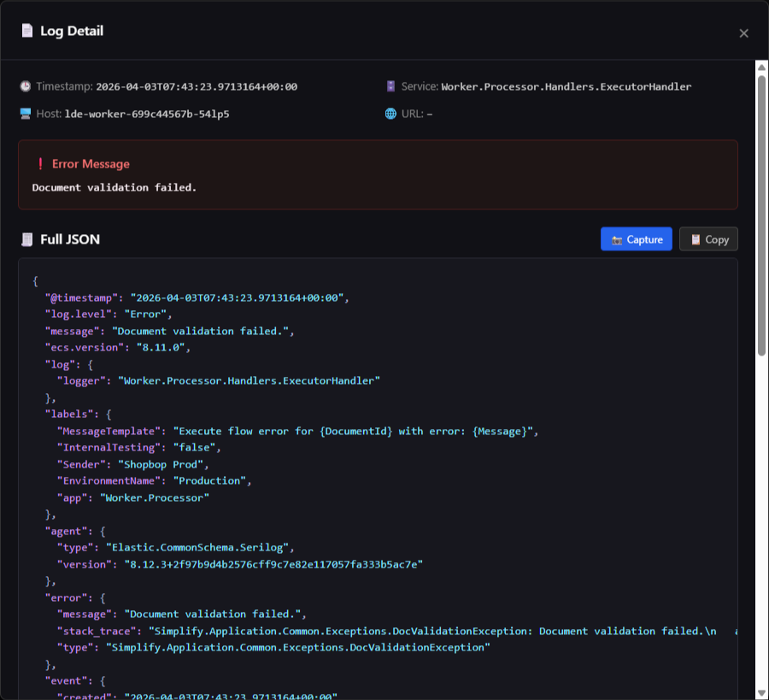
Task: Click the timestamp value in the header
Action: [x=196, y=87]
